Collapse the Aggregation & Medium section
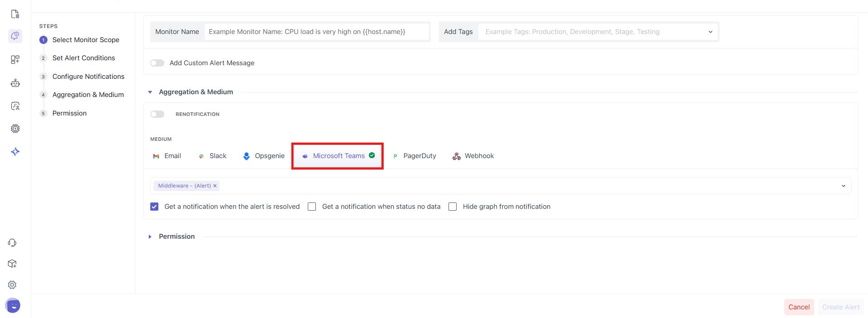The height and width of the screenshot is (318, 868). [x=150, y=92]
